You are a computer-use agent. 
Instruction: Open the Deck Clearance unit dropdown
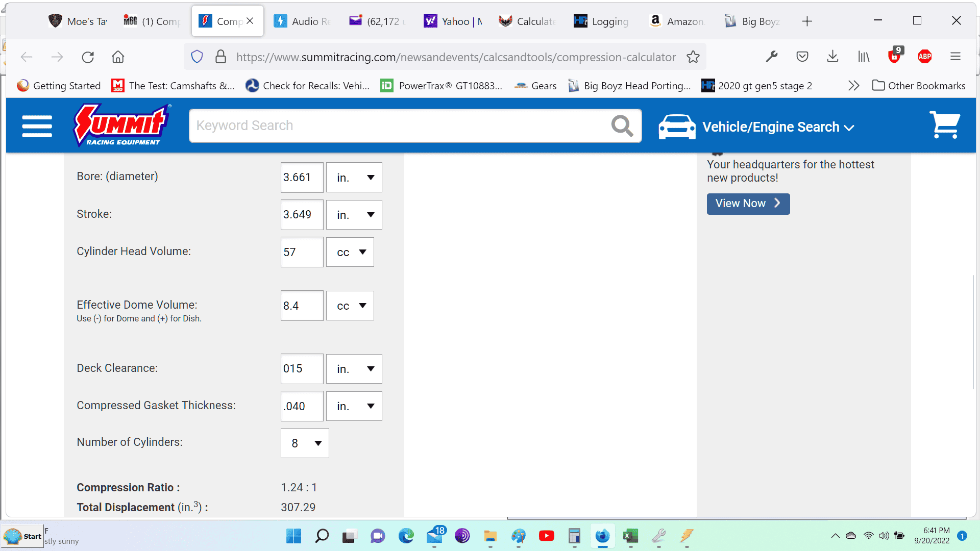(x=354, y=369)
